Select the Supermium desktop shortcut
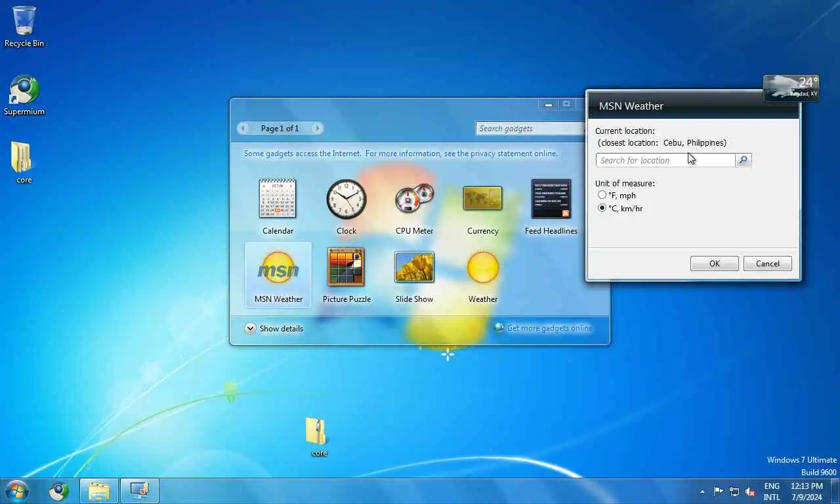840x504 pixels. (x=24, y=95)
